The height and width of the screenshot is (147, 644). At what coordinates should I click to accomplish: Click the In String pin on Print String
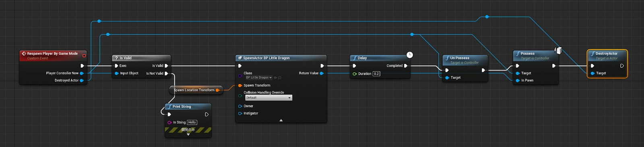[x=169, y=122]
